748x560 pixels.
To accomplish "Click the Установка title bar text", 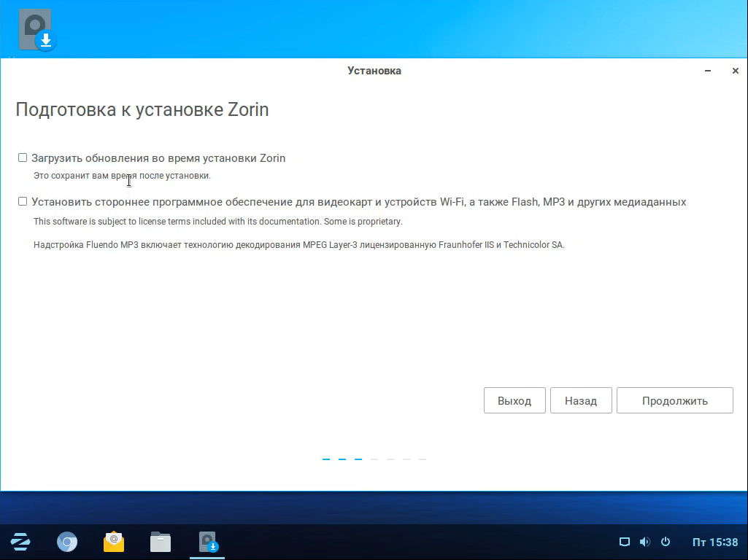I will click(374, 71).
